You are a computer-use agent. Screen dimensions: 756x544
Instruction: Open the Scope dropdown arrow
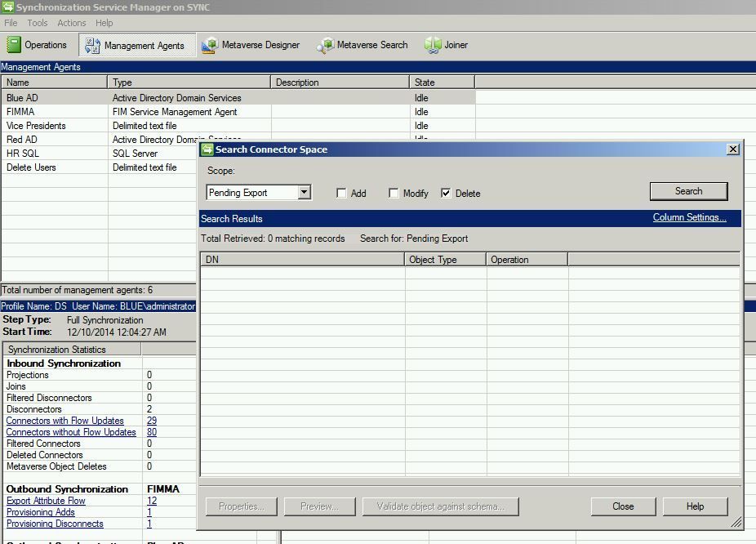(304, 193)
